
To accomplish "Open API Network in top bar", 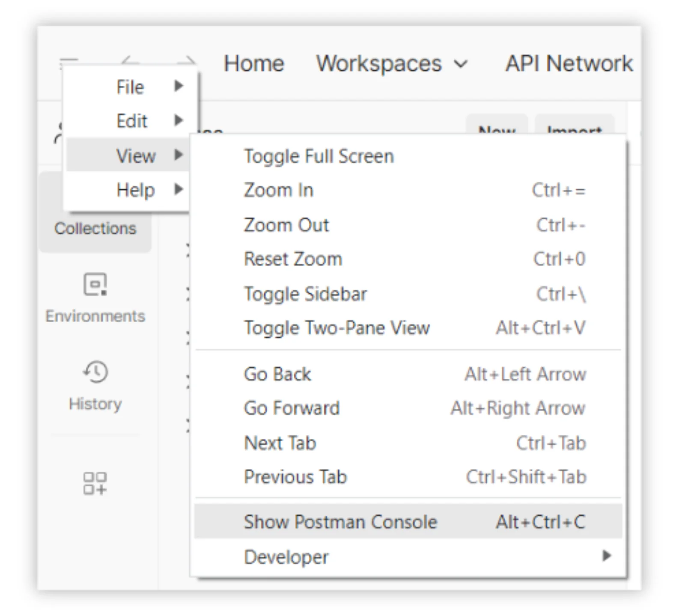I will pyautogui.click(x=569, y=64).
